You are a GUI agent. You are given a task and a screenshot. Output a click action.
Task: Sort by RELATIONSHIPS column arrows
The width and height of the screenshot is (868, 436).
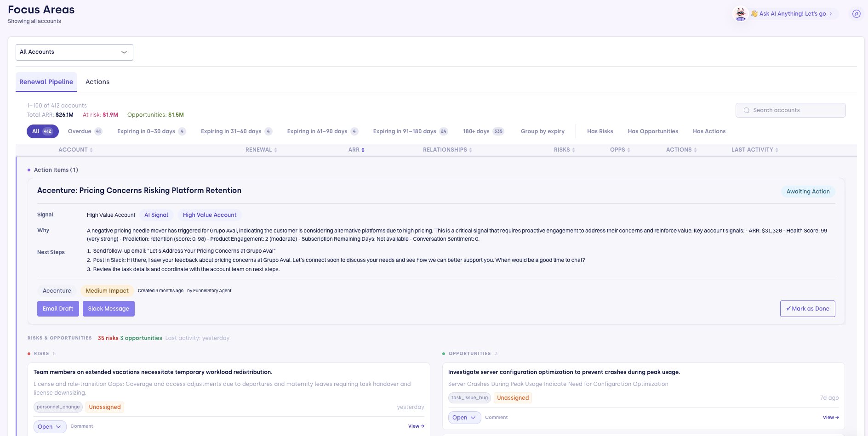click(470, 150)
